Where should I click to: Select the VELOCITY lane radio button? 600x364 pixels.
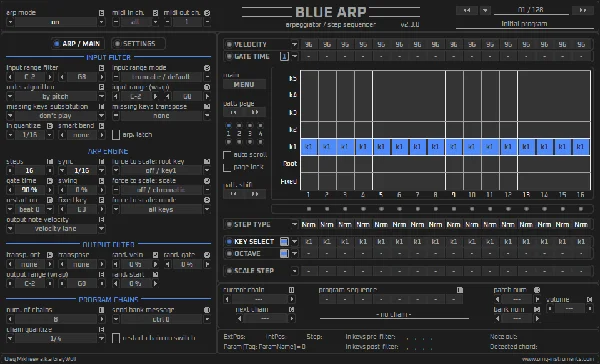coord(229,44)
